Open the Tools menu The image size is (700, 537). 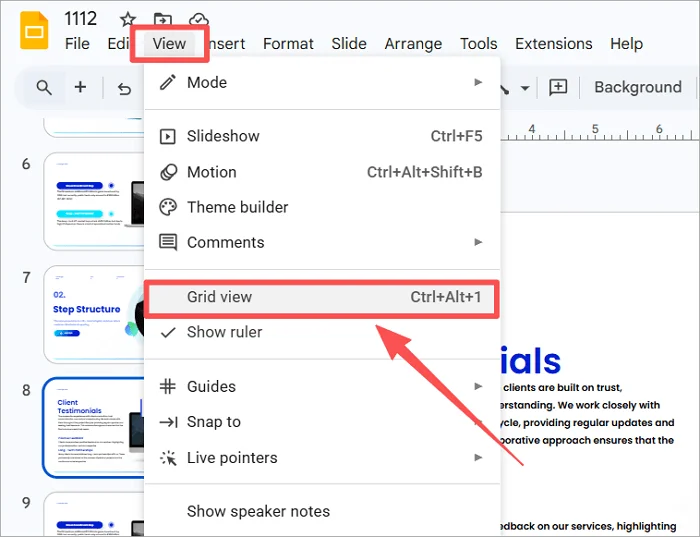(478, 44)
